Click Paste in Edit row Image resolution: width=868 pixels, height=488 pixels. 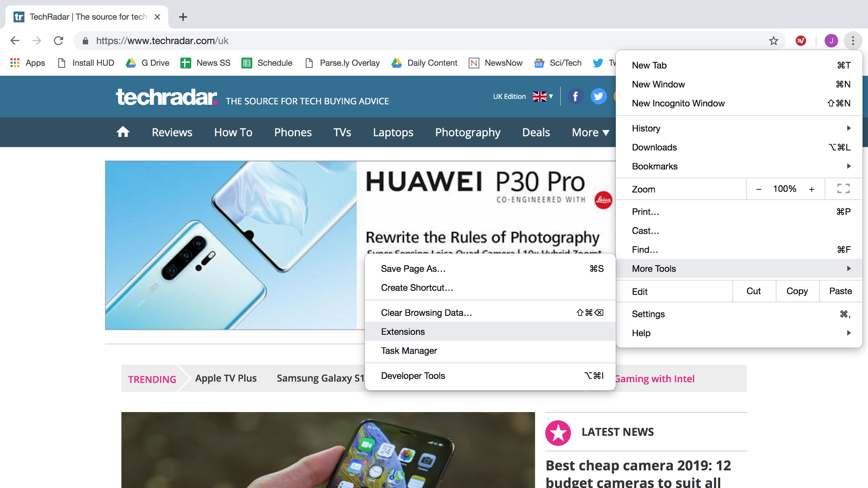click(x=840, y=291)
